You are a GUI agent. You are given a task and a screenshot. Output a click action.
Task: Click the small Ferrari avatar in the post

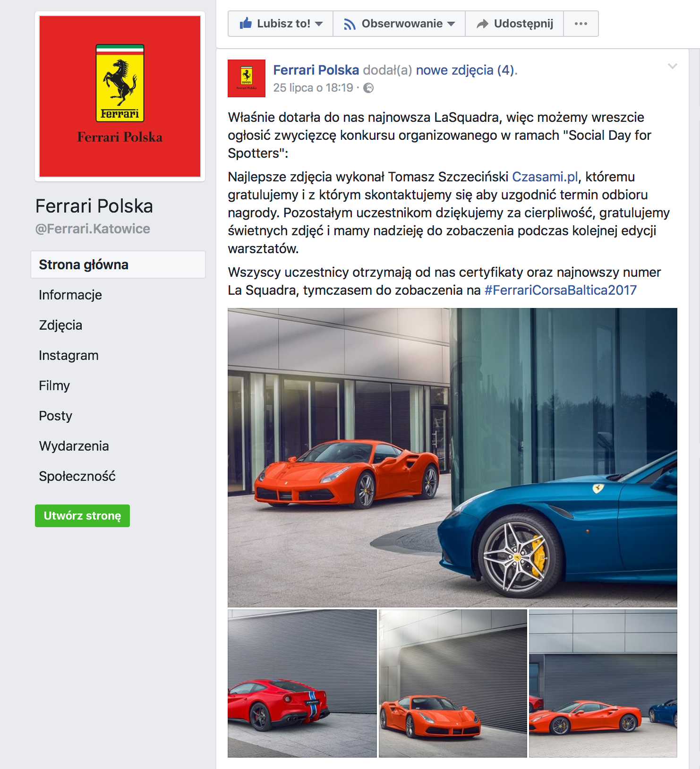247,78
